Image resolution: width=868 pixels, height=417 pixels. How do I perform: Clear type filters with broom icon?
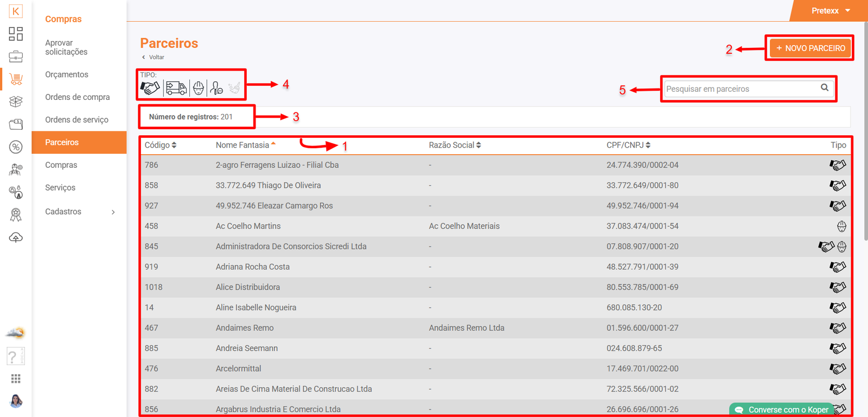coord(234,88)
